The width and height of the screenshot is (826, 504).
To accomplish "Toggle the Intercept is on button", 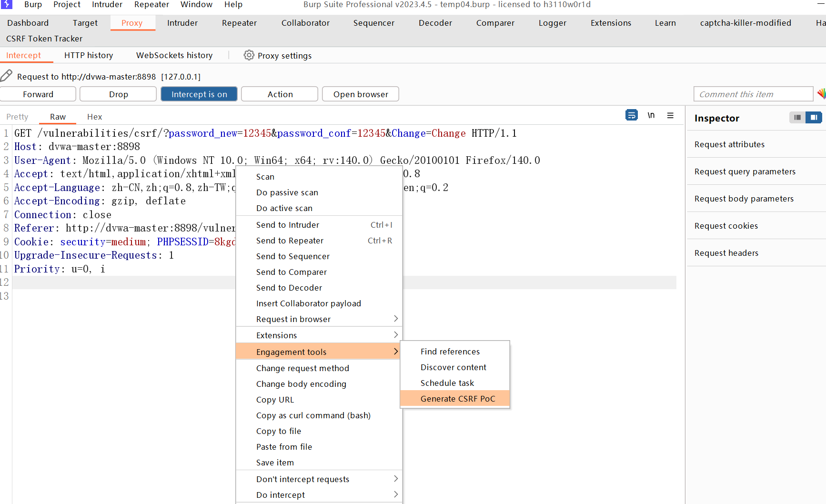I will coord(199,94).
